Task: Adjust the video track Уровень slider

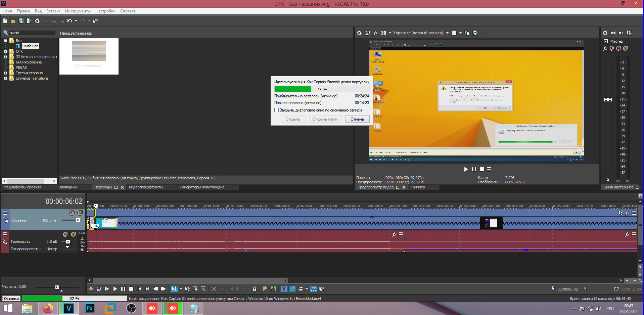Action: point(78,220)
